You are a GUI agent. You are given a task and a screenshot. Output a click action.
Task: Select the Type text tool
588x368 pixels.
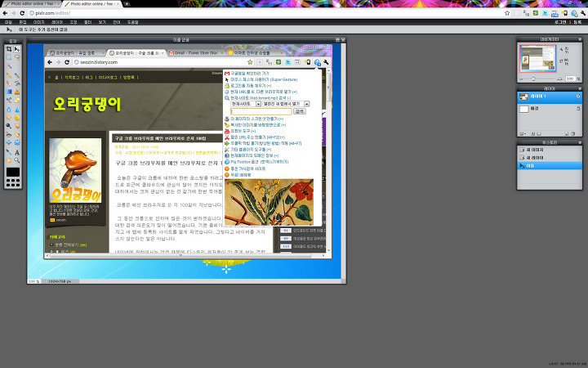[x=17, y=152]
